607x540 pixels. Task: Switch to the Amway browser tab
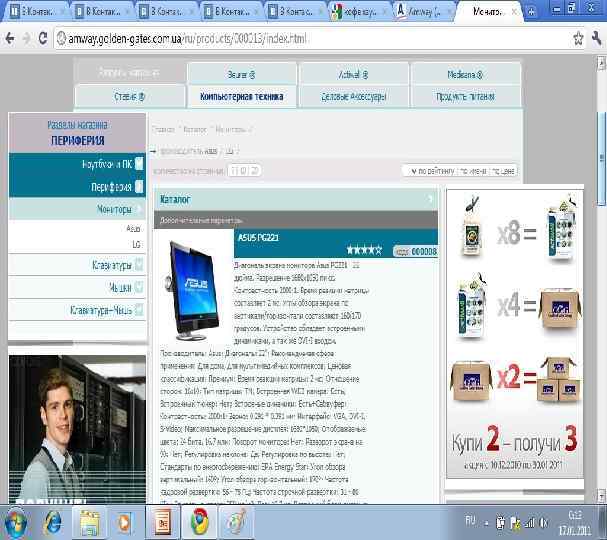coord(421,11)
